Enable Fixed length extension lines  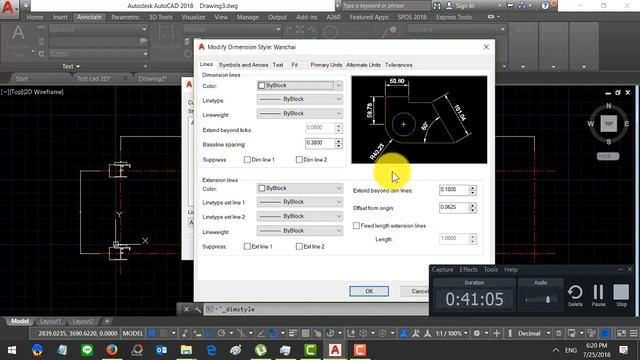[356, 226]
